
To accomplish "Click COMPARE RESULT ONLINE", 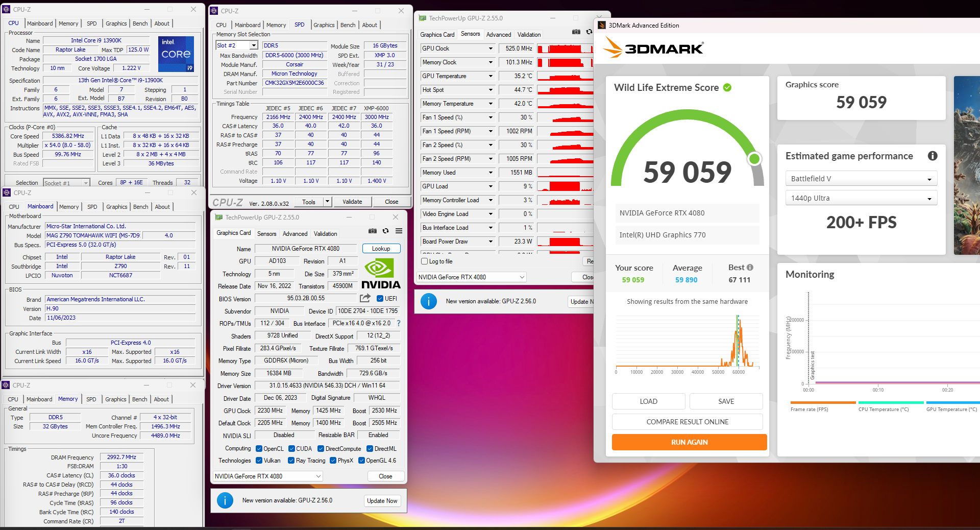I will click(688, 422).
